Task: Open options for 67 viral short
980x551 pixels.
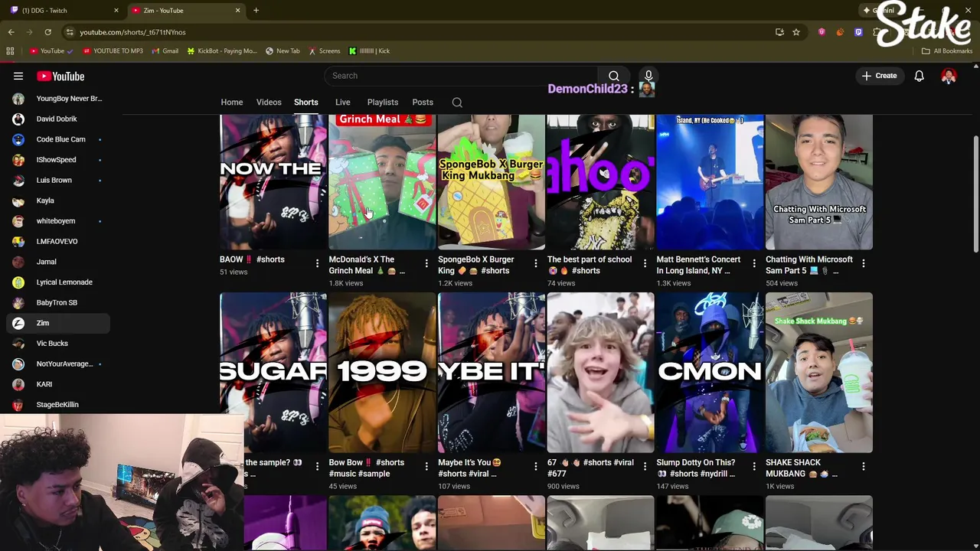Action: (645, 466)
